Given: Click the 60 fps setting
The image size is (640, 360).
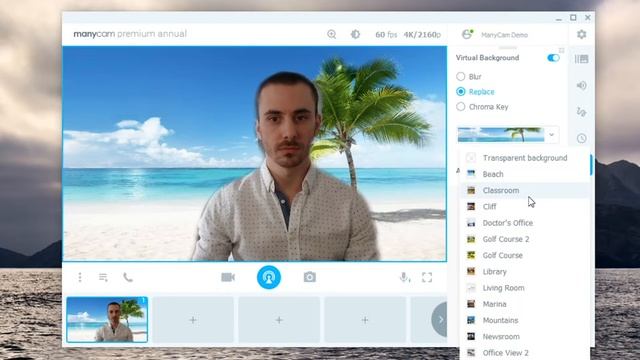Looking at the screenshot, I should point(386,35).
